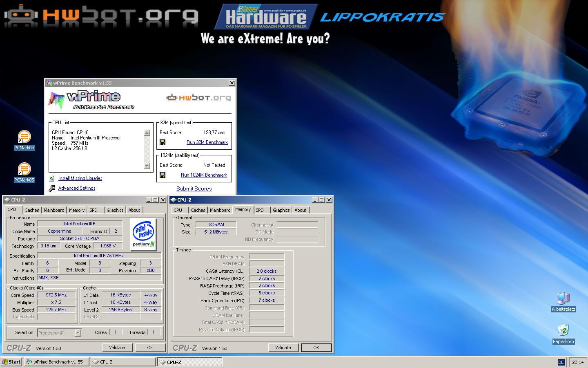Click the Intel Inside Pentium III logo
Viewport: 588px width, 368px height.
(143, 234)
